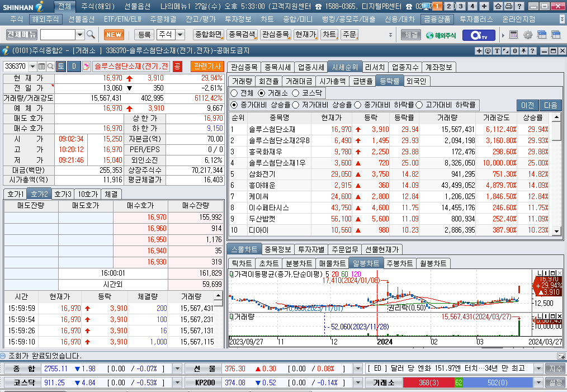567x392 pixels.
Task: Switch to the 주봉차트 tab
Action: 399,263
